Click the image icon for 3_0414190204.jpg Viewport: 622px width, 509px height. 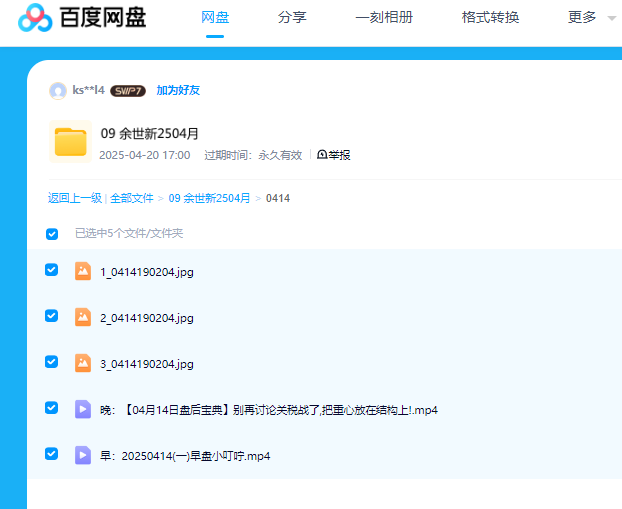pyautogui.click(x=83, y=363)
